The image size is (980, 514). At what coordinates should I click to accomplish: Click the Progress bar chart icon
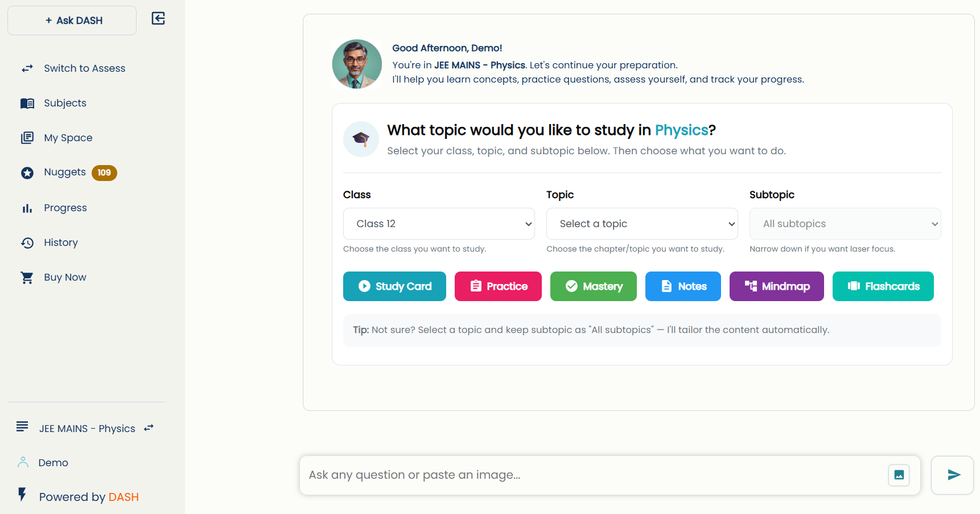click(27, 208)
